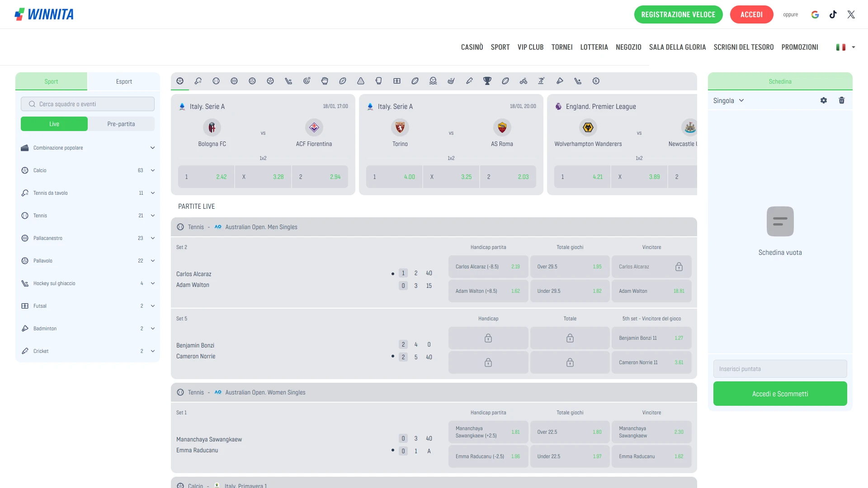Click the Inserisci puntata stake field

pyautogui.click(x=780, y=369)
